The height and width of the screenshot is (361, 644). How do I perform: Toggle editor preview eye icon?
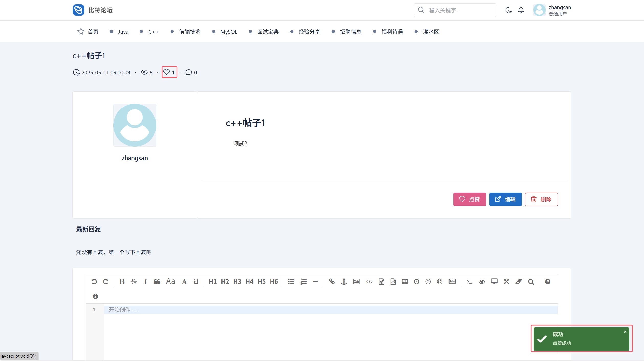(x=482, y=281)
